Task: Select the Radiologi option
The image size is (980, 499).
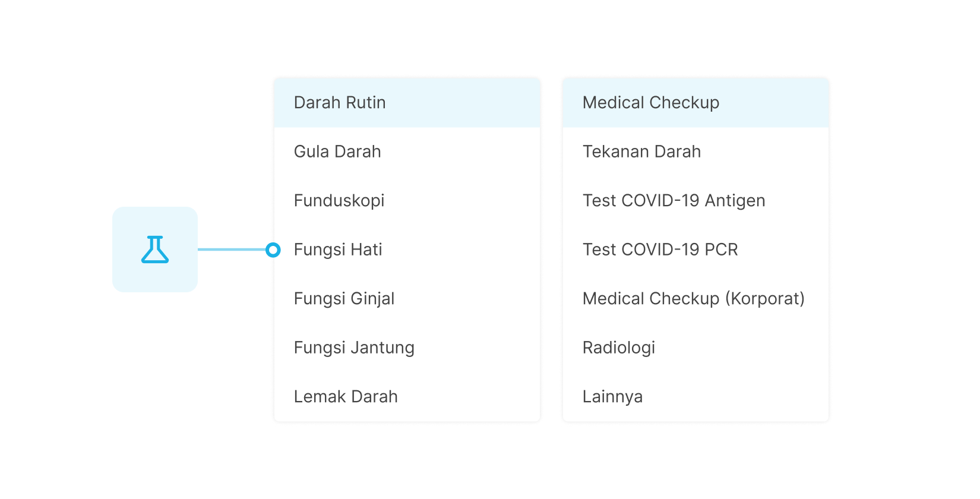Action: [618, 348]
